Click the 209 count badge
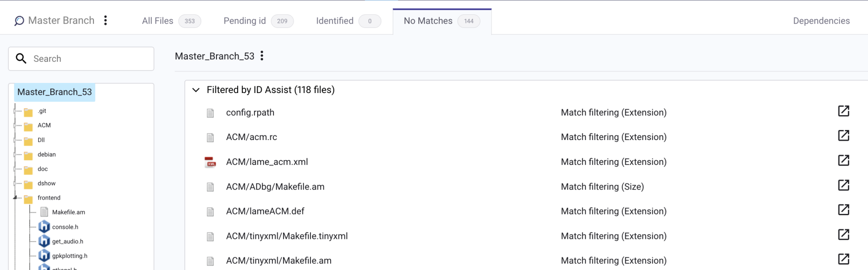 tap(282, 21)
